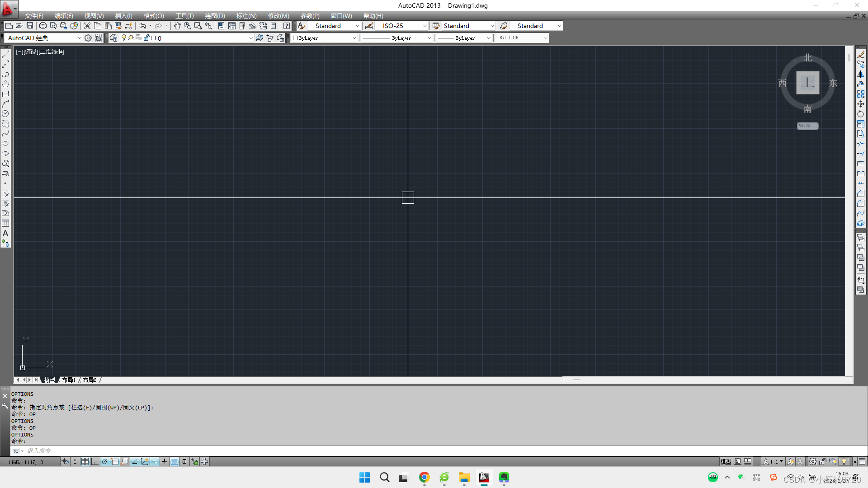Toggle grid display in status bar
This screenshot has height=488, width=868.
pyautogui.click(x=85, y=461)
